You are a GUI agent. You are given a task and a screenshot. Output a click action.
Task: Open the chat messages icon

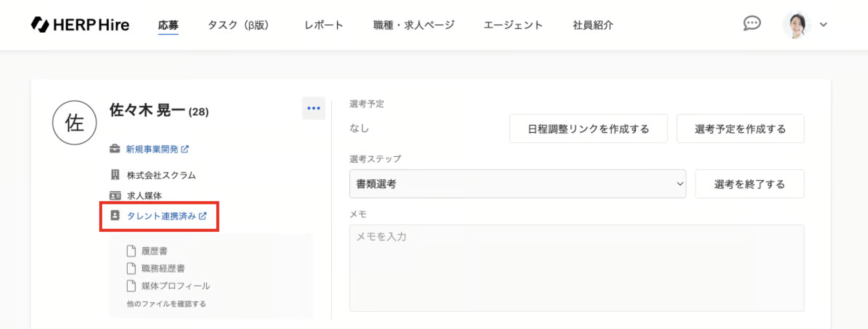pos(752,23)
